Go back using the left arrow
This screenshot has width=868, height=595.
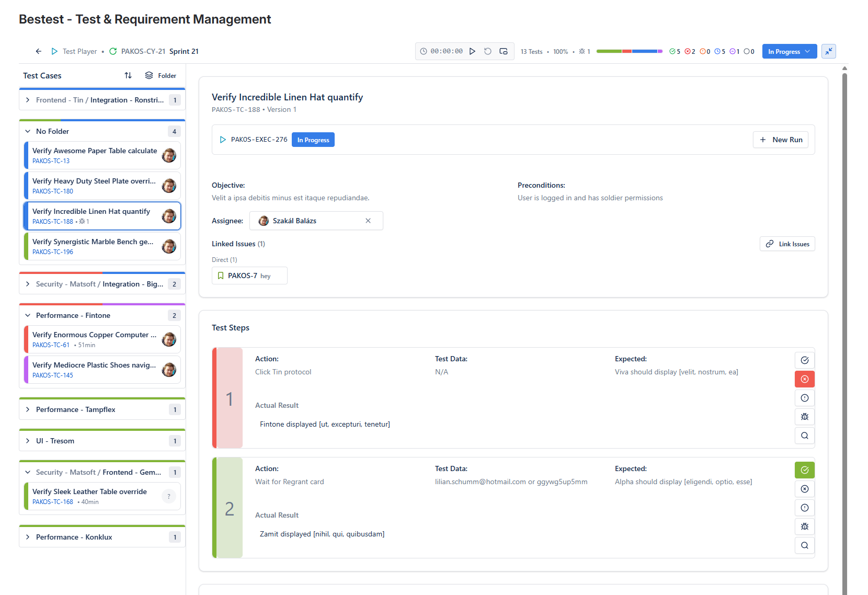[39, 51]
